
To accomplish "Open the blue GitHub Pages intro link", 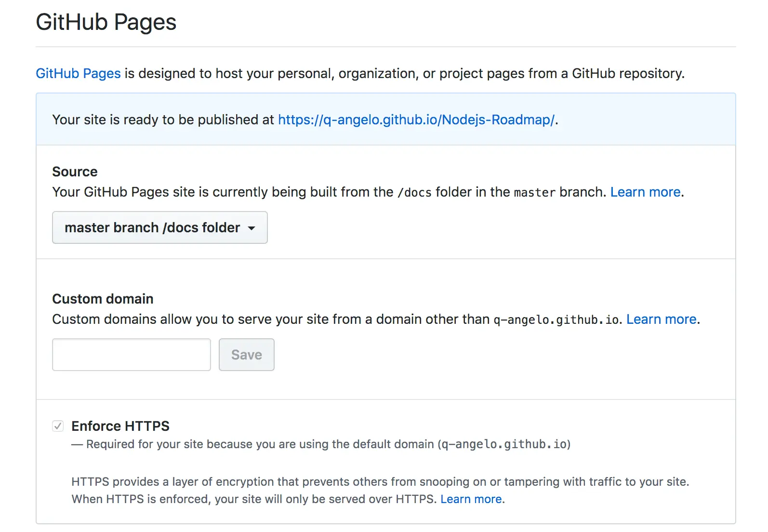I will pyautogui.click(x=78, y=73).
